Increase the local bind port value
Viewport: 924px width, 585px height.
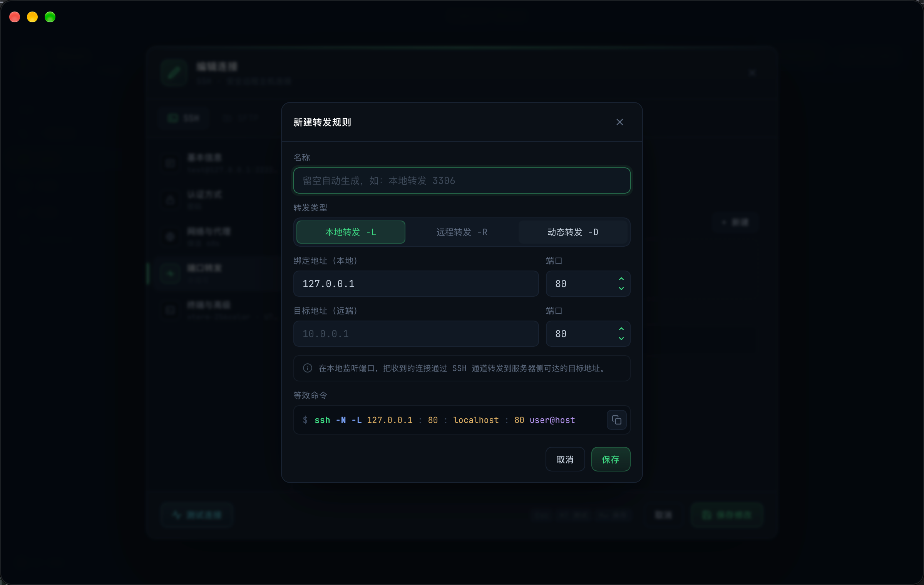621,279
